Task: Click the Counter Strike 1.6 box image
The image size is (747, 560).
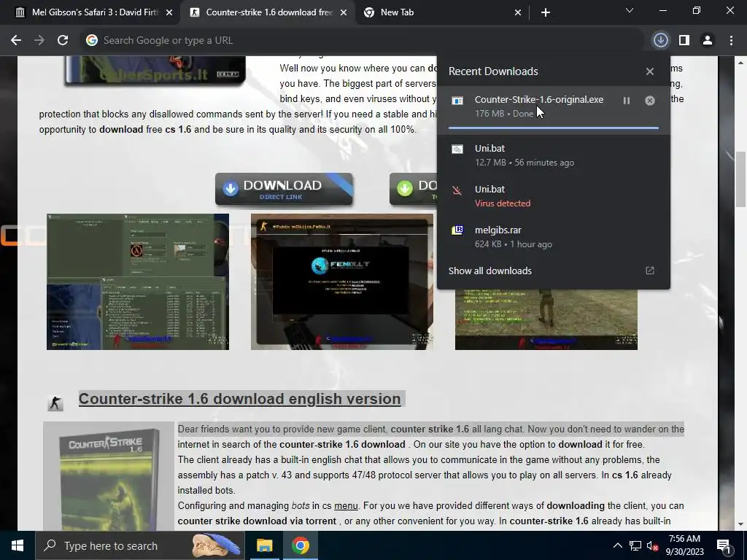Action: click(109, 476)
